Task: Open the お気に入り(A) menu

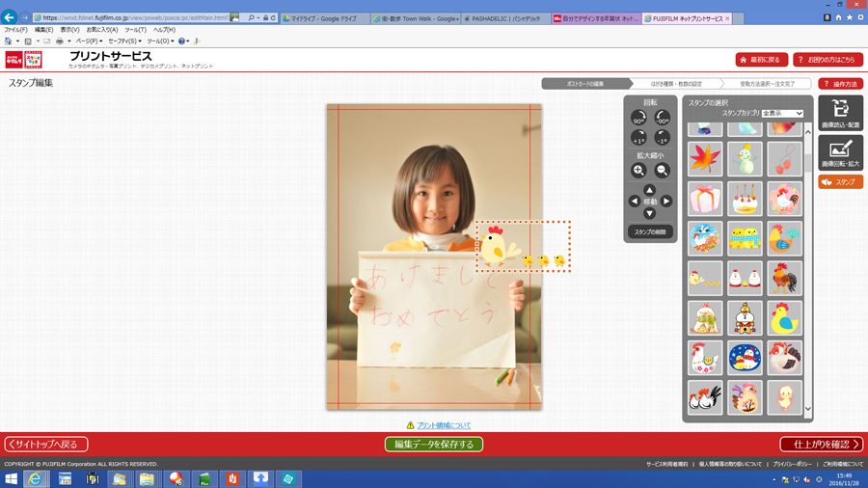Action: point(101,30)
